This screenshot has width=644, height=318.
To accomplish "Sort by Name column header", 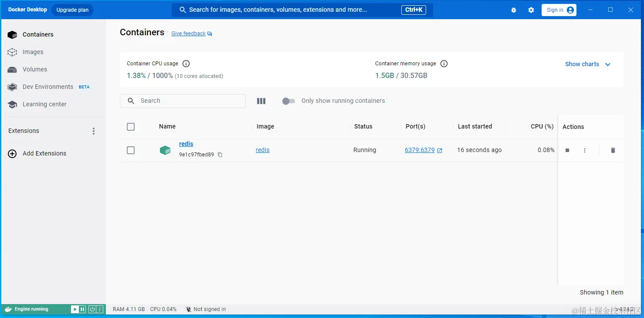I will (167, 126).
